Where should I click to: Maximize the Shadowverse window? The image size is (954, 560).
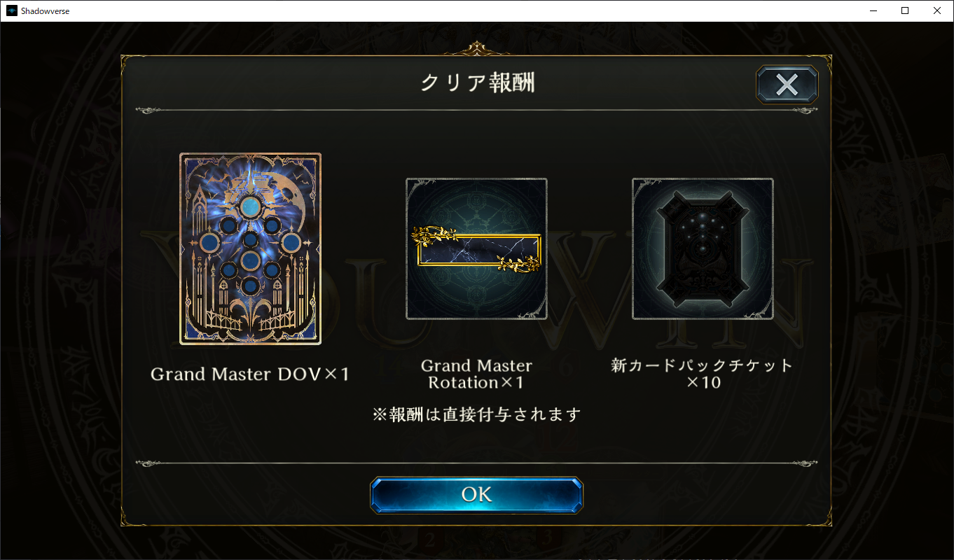click(x=905, y=10)
